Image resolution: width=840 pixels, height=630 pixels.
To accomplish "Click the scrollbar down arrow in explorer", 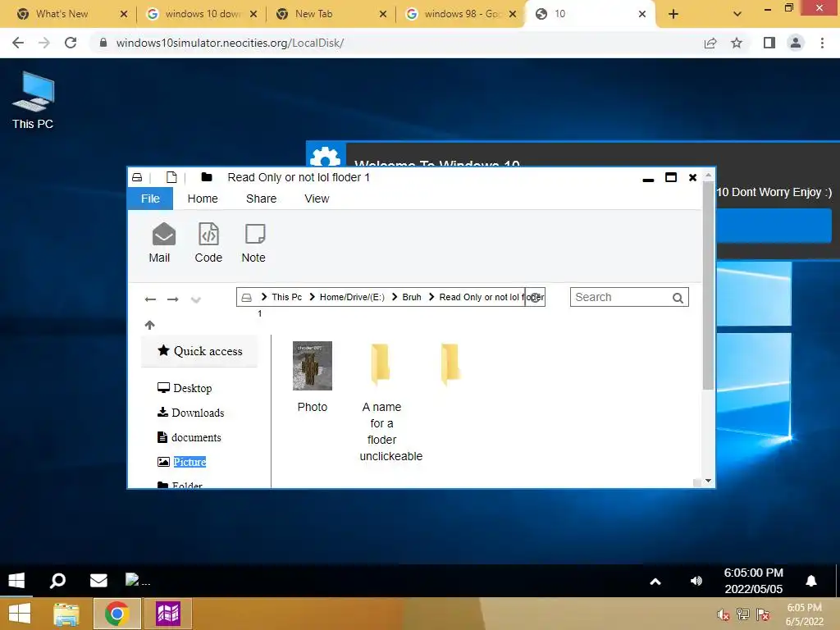I will tap(708, 481).
